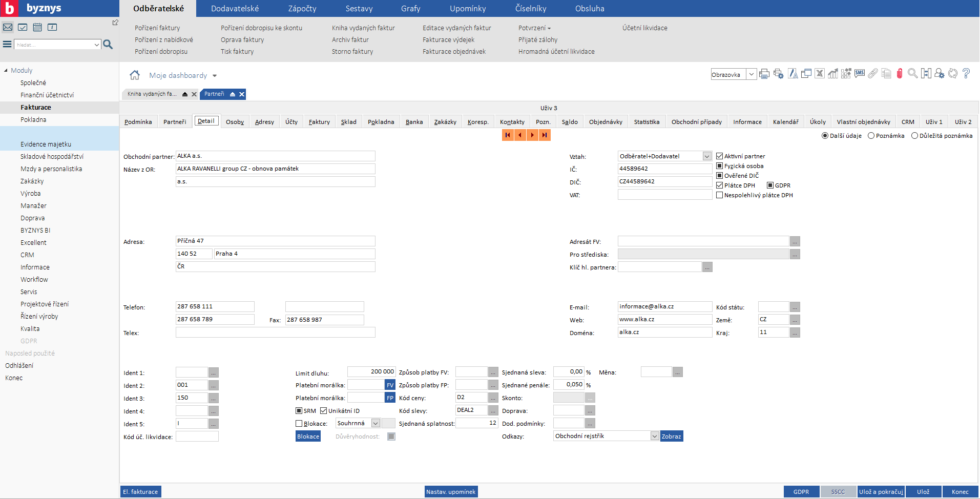980x499 pixels.
Task: Open the calendar icon in left panel
Action: [x=37, y=27]
